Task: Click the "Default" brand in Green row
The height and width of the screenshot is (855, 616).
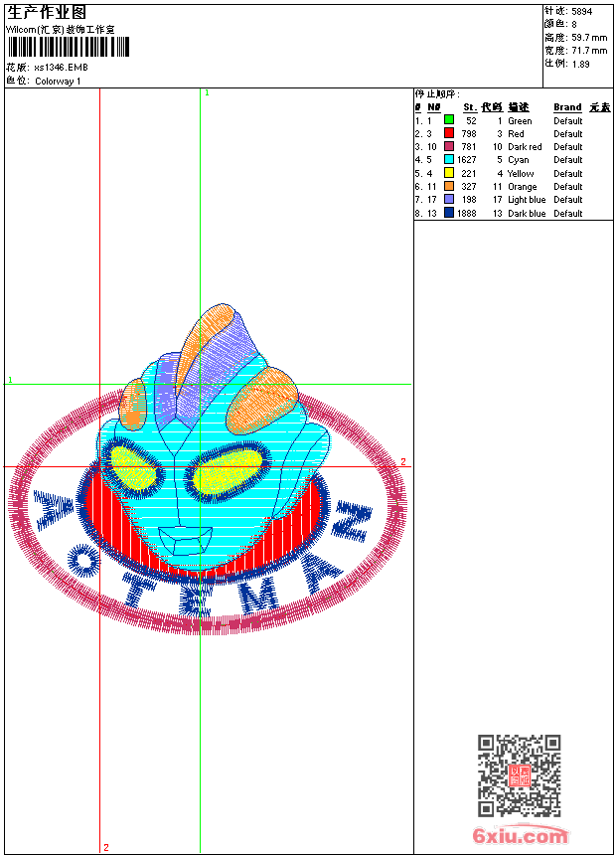Action: point(568,121)
